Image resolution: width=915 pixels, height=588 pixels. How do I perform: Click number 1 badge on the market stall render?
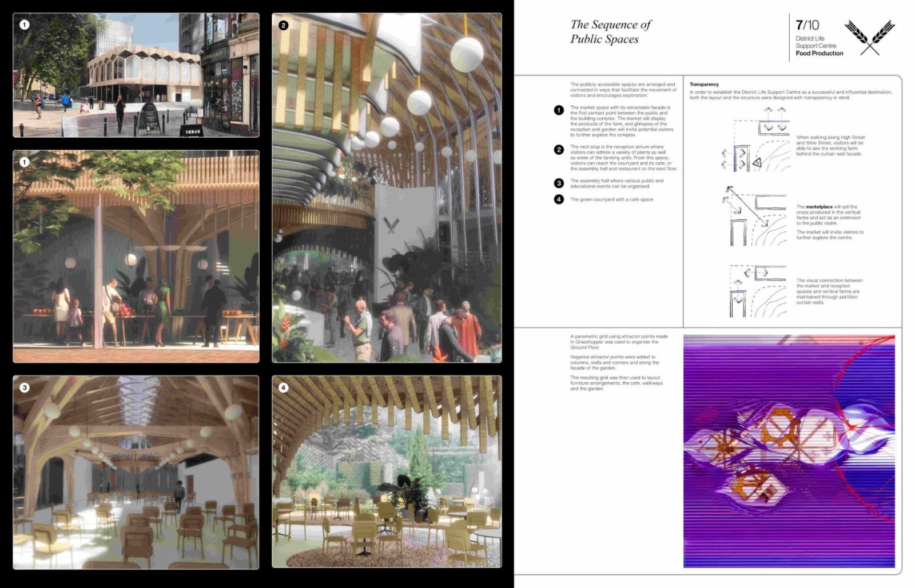click(x=24, y=162)
